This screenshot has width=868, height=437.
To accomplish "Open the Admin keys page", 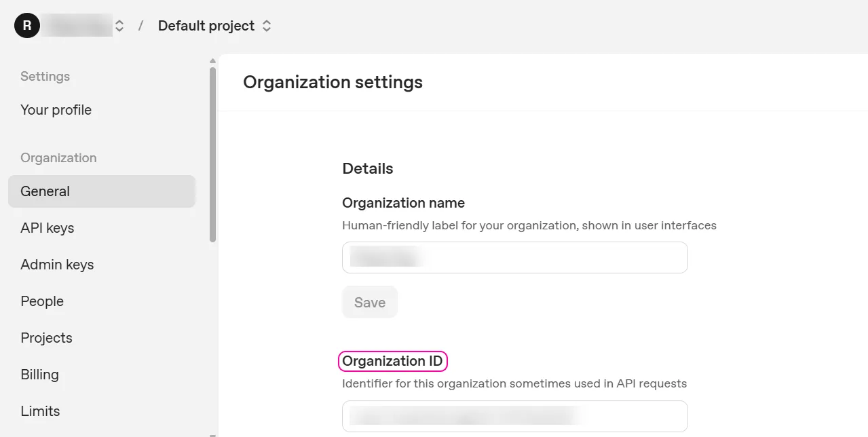I will point(57,265).
